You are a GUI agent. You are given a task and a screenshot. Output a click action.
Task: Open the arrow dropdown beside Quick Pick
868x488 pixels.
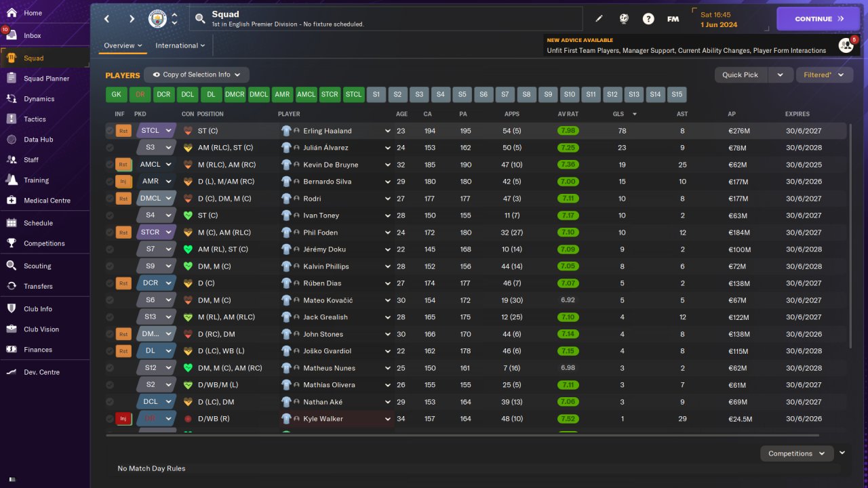pos(780,75)
